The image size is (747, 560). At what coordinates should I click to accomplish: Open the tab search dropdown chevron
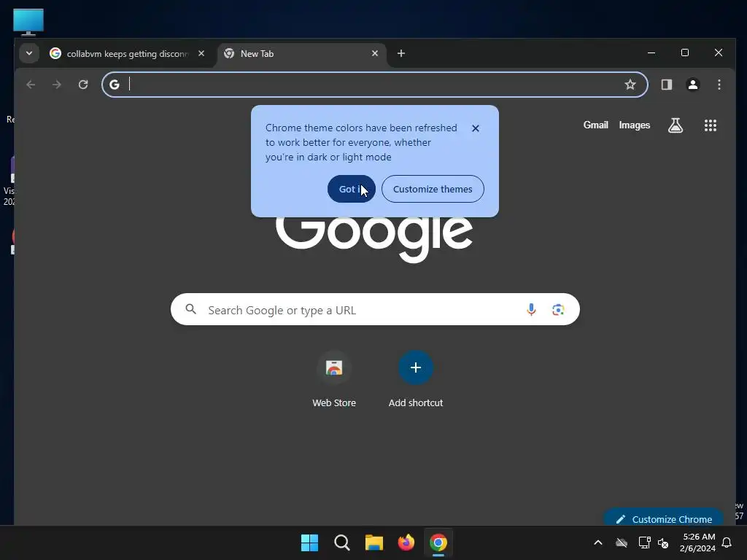point(29,53)
